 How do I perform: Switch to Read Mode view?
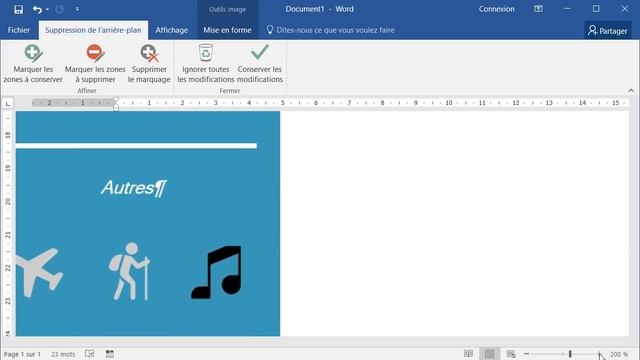pyautogui.click(x=468, y=354)
